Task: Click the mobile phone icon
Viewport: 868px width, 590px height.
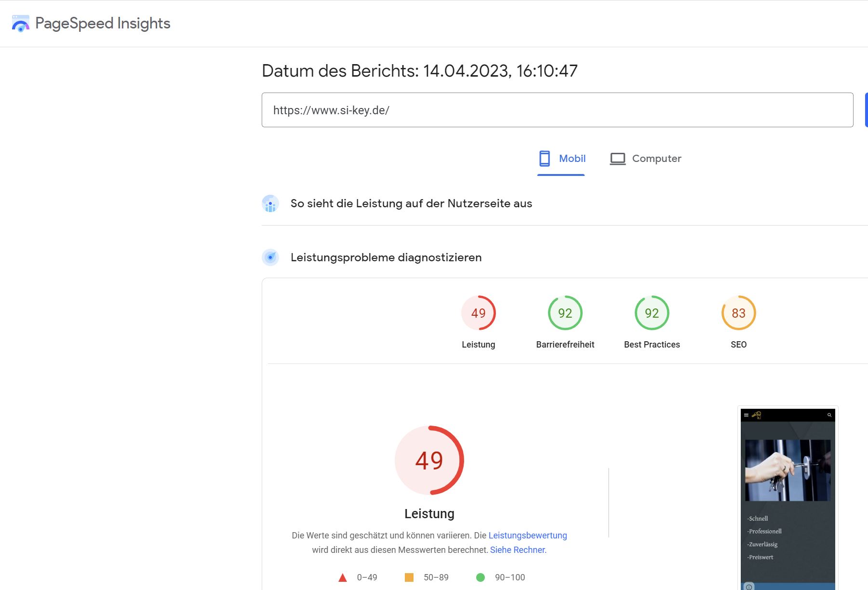Action: 545,159
